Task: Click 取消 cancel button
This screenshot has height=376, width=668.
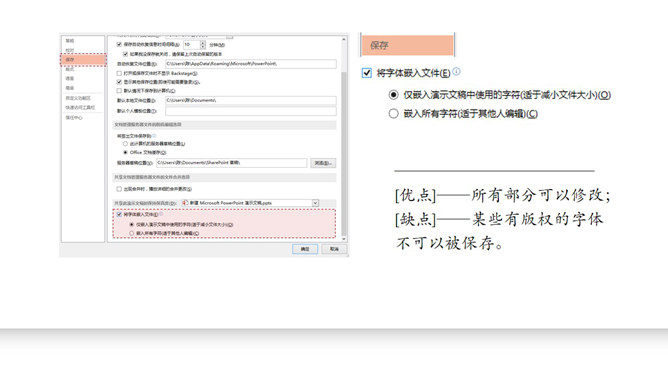Action: click(334, 249)
